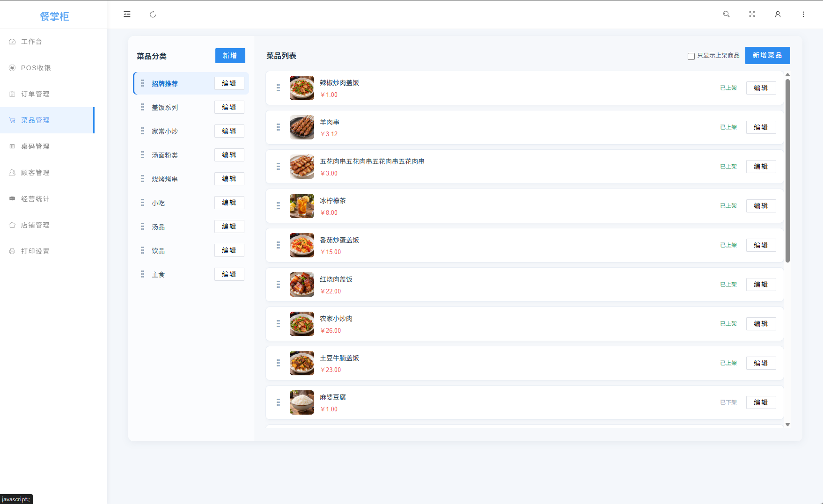The height and width of the screenshot is (504, 823).
Task: Click the drag handle next to 盖饭系列 category
Action: (x=142, y=107)
